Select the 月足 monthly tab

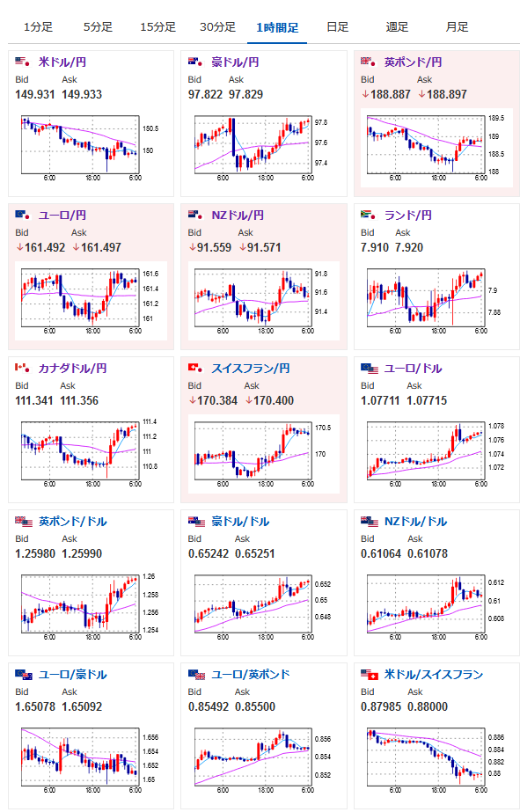(457, 27)
